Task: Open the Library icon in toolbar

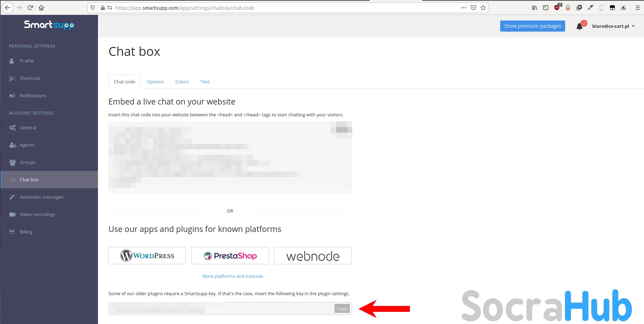Action: pos(535,8)
